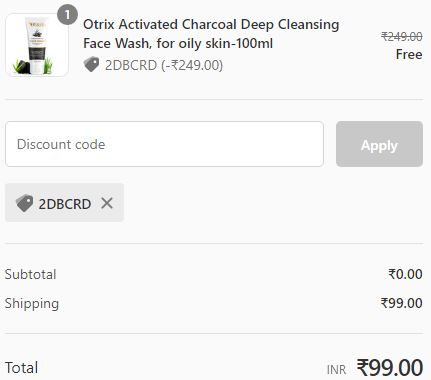Click the 2DBCRD applied discount chip label

point(65,204)
